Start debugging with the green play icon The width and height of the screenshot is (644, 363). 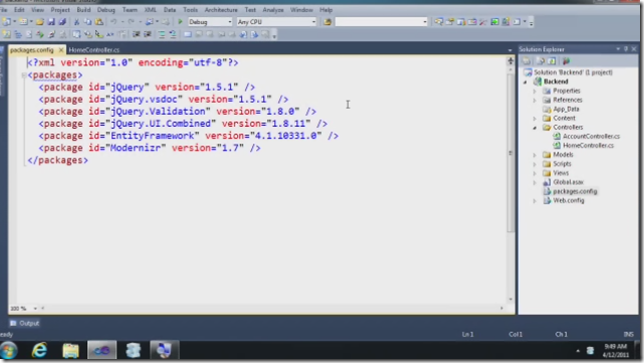coord(180,22)
